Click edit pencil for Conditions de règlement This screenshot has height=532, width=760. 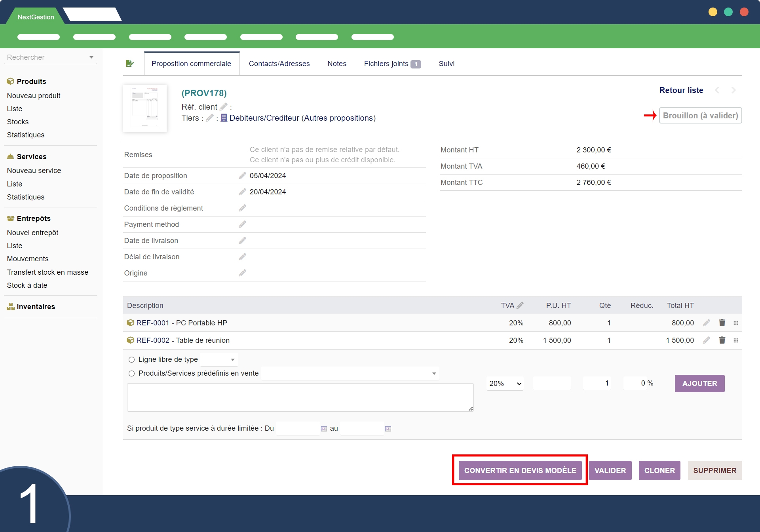point(243,208)
